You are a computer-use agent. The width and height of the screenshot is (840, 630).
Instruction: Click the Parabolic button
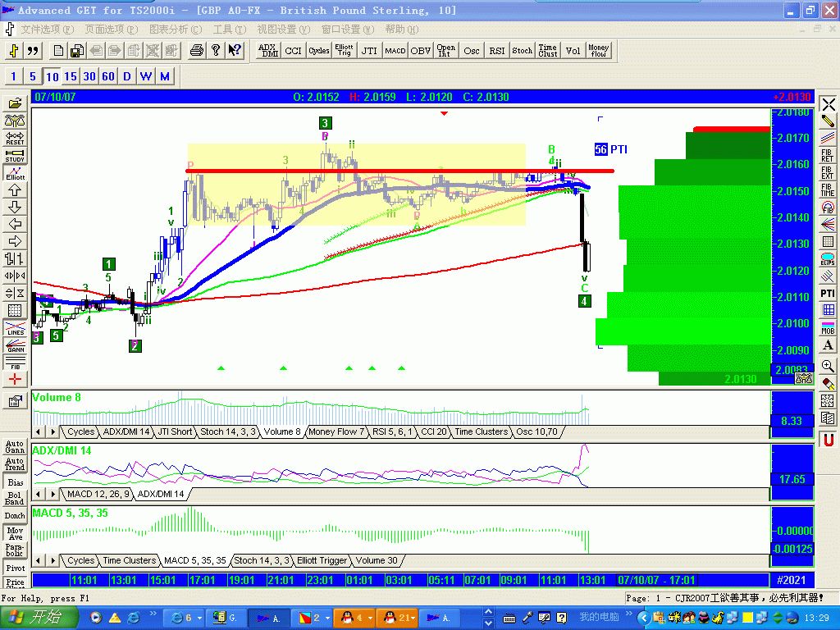pyautogui.click(x=15, y=550)
